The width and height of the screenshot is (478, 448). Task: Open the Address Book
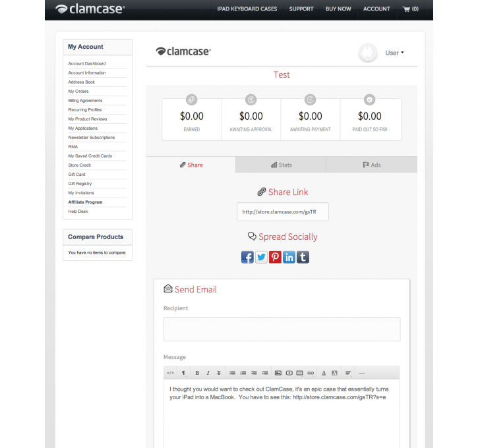tap(81, 82)
